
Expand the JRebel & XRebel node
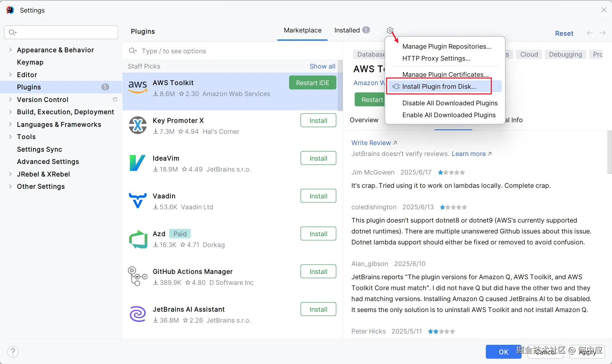click(x=10, y=174)
